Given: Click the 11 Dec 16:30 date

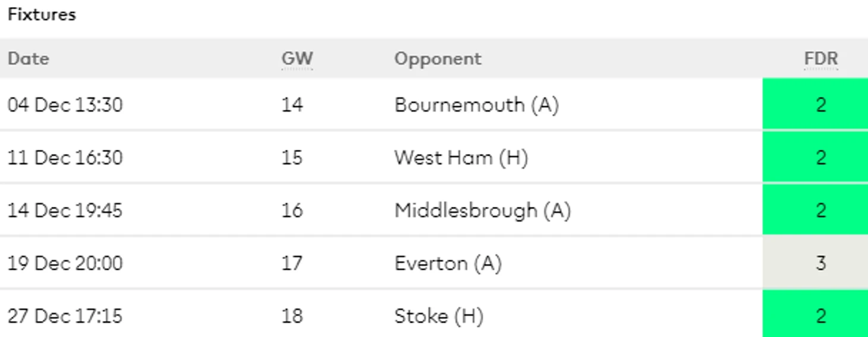Looking at the screenshot, I should pos(65,158).
